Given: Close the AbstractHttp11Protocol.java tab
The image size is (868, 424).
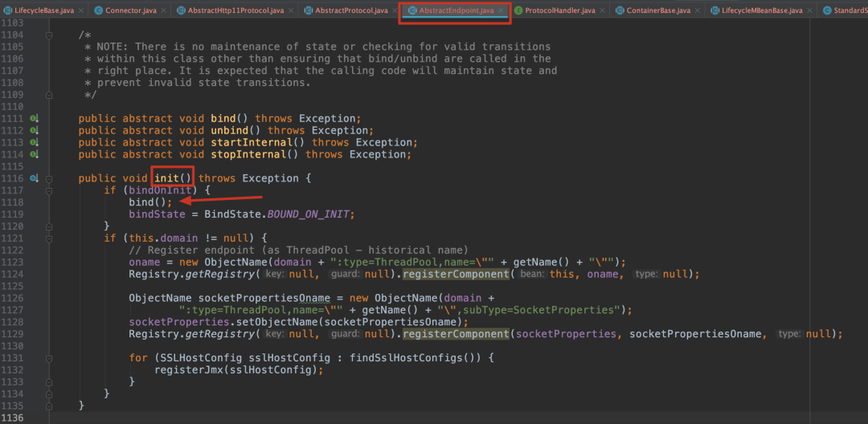Looking at the screenshot, I should pos(291,10).
